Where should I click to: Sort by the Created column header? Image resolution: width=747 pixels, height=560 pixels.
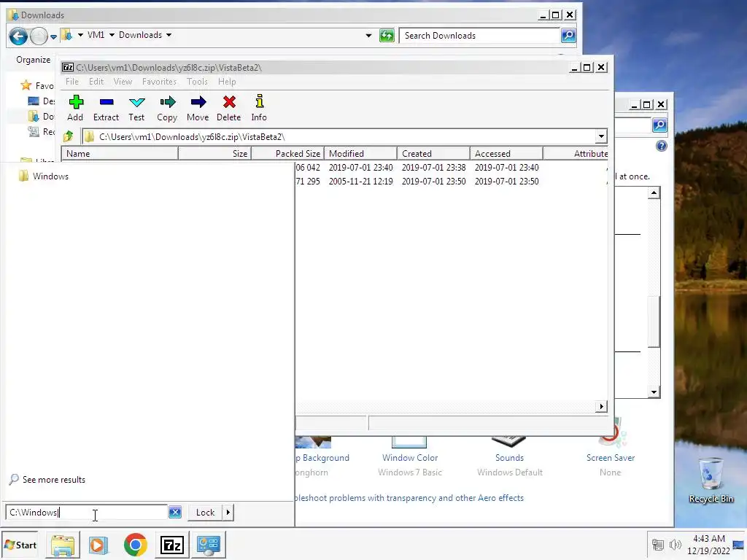click(433, 153)
